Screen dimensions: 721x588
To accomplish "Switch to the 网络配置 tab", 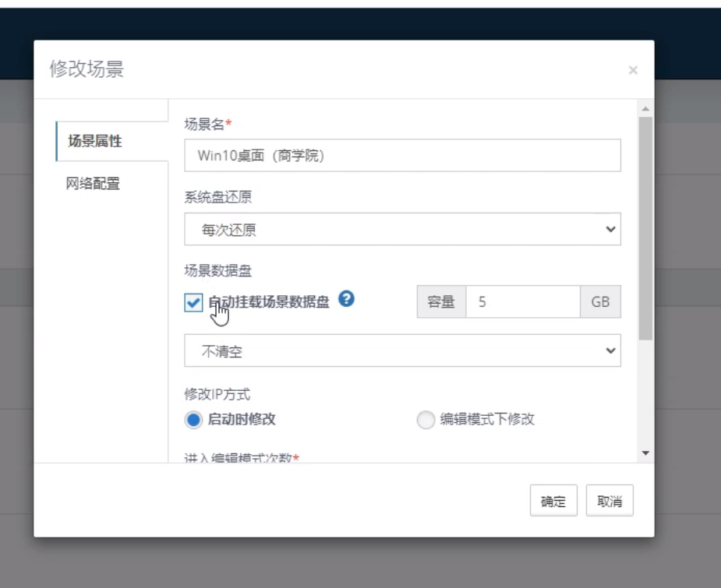I will [94, 184].
